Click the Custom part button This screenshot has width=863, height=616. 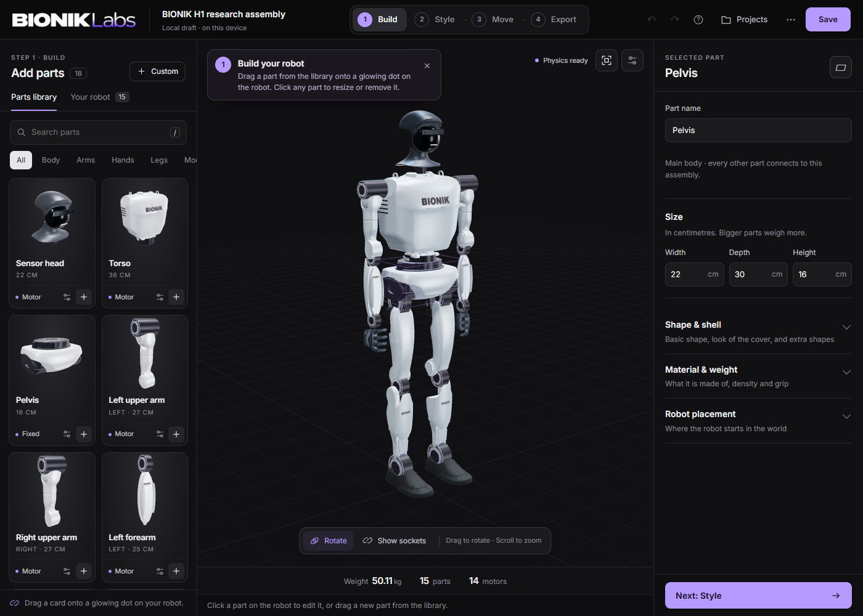(157, 71)
